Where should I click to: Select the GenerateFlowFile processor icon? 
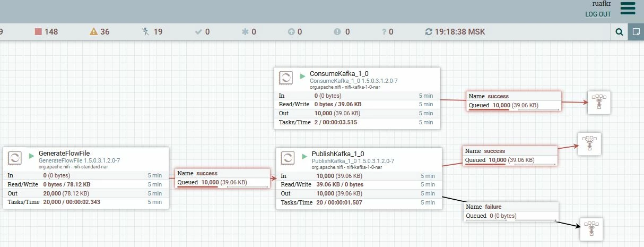tap(15, 157)
